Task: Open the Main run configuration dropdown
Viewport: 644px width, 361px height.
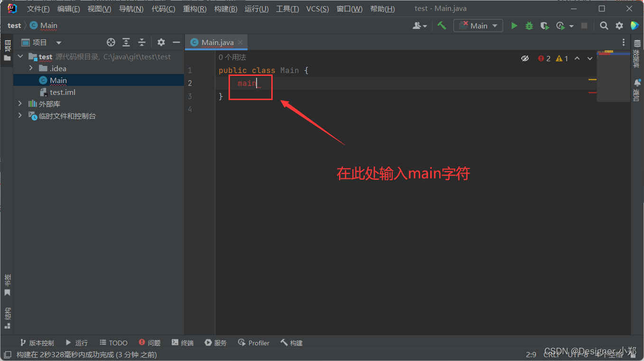Action: [478, 26]
